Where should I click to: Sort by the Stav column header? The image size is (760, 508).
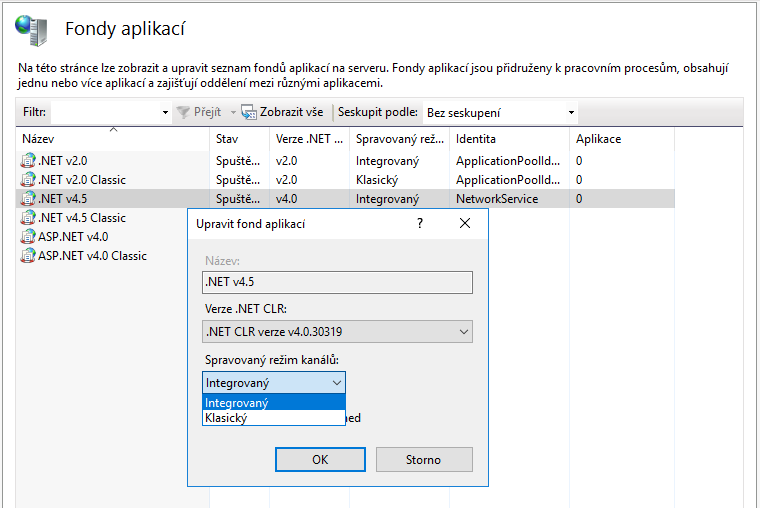pyautogui.click(x=239, y=139)
